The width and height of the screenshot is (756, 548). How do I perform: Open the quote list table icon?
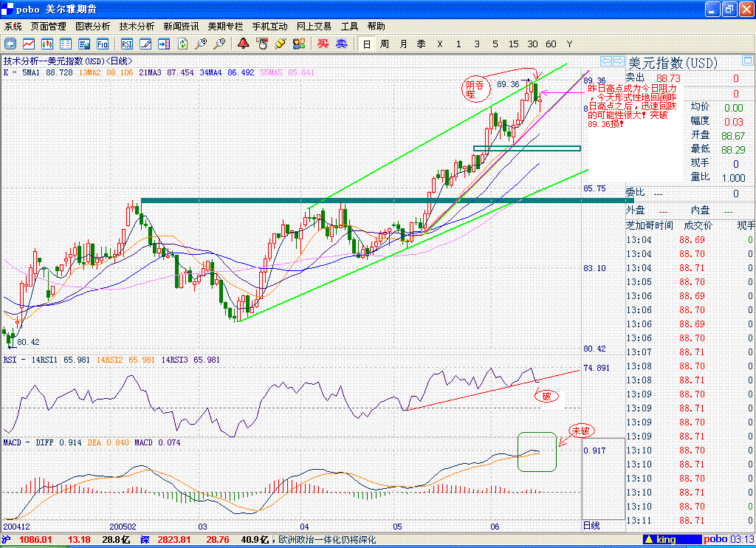[66, 44]
